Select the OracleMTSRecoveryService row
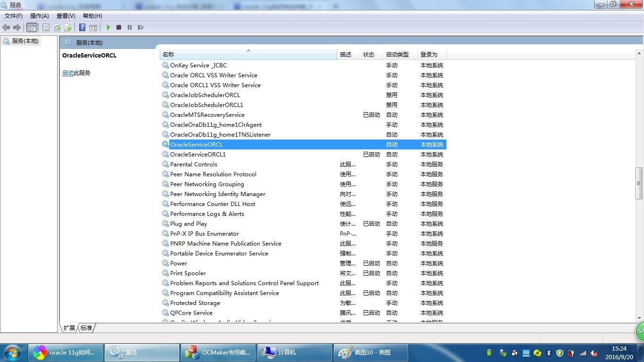 click(303, 115)
